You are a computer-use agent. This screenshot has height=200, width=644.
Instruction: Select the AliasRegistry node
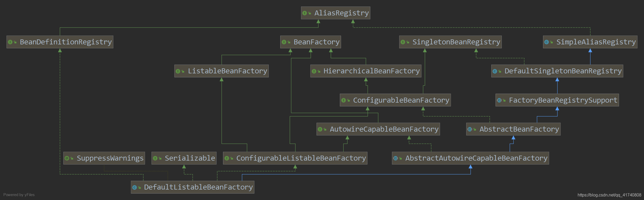[335, 13]
